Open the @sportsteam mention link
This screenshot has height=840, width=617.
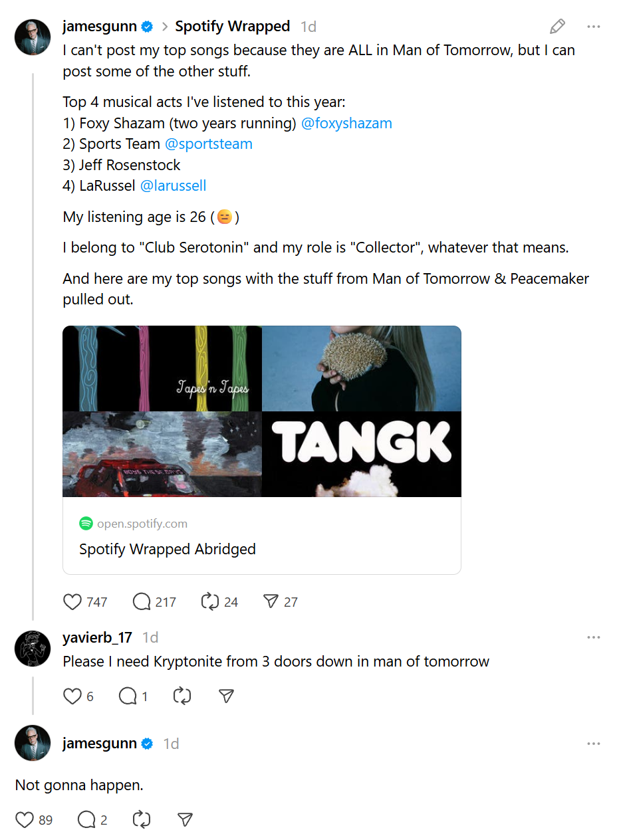coord(208,144)
